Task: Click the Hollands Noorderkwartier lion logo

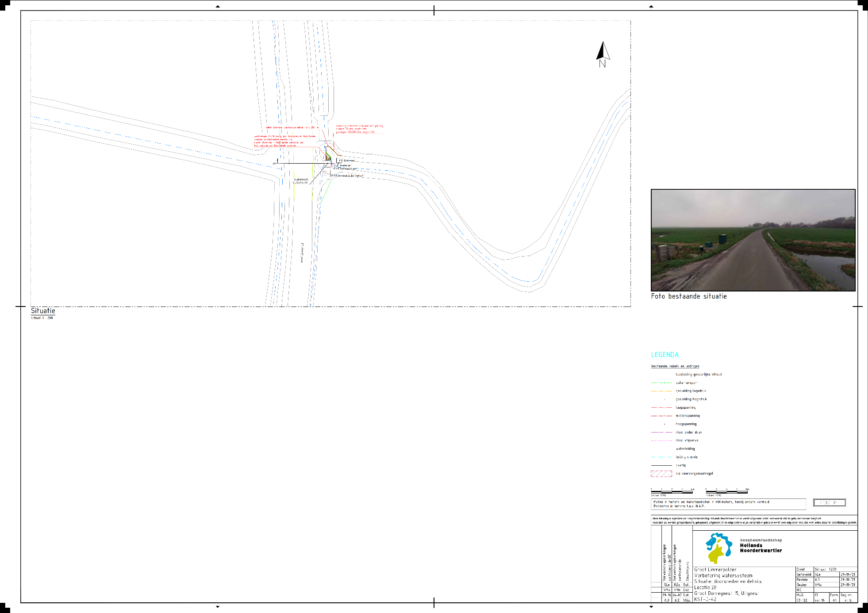Action: (x=718, y=548)
